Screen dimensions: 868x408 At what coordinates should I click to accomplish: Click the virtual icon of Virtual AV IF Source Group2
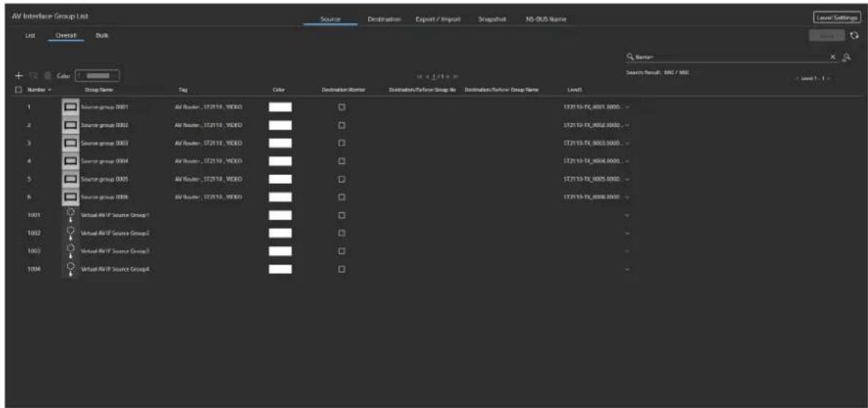tap(70, 234)
